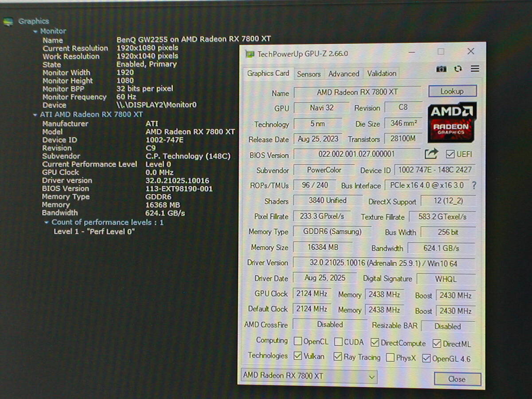Select the Graphics root tree item

(33, 21)
